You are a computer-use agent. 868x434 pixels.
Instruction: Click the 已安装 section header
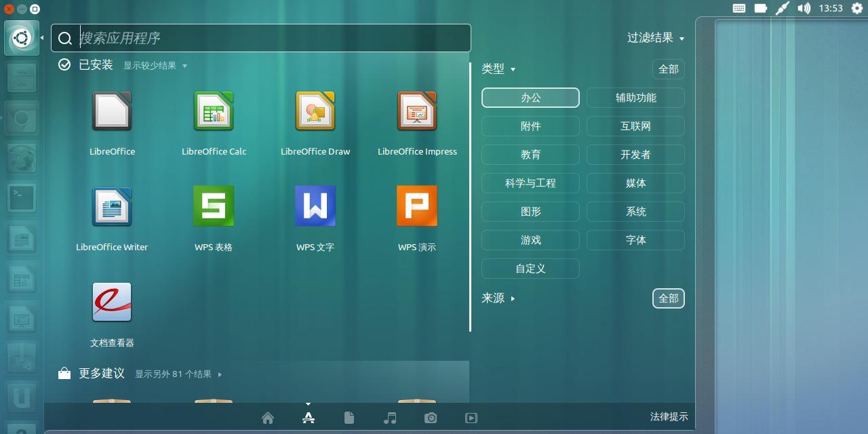(x=96, y=65)
